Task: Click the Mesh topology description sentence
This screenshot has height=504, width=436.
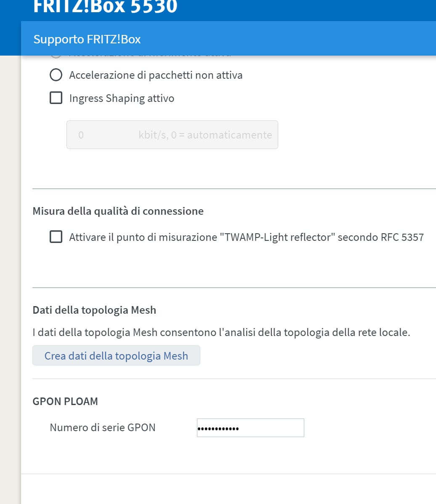Action: [x=221, y=333]
